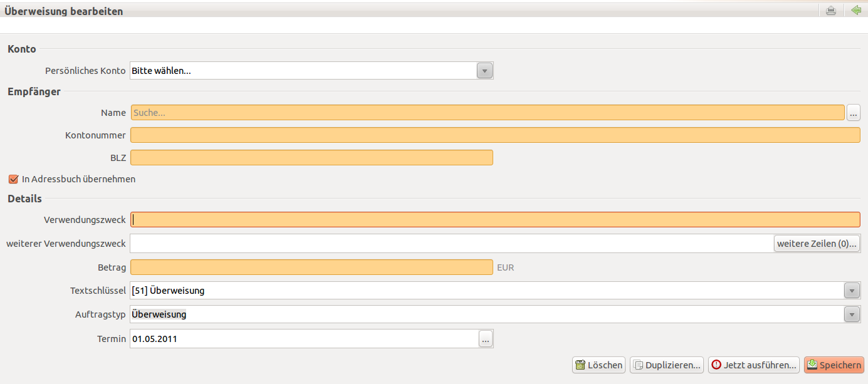Click the printer icon in title bar
Image resolution: width=868 pixels, height=384 pixels.
tap(831, 11)
